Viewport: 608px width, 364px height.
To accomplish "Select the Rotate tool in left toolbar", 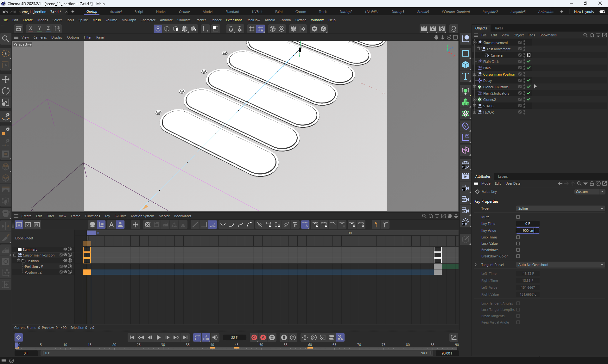I will [x=6, y=91].
